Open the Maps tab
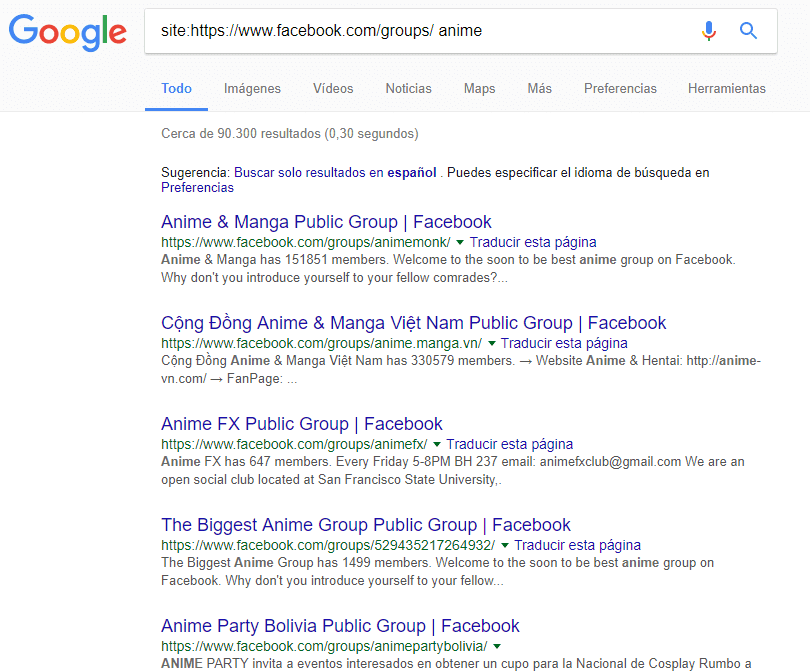Screen dimensions: 810x672 coord(479,88)
